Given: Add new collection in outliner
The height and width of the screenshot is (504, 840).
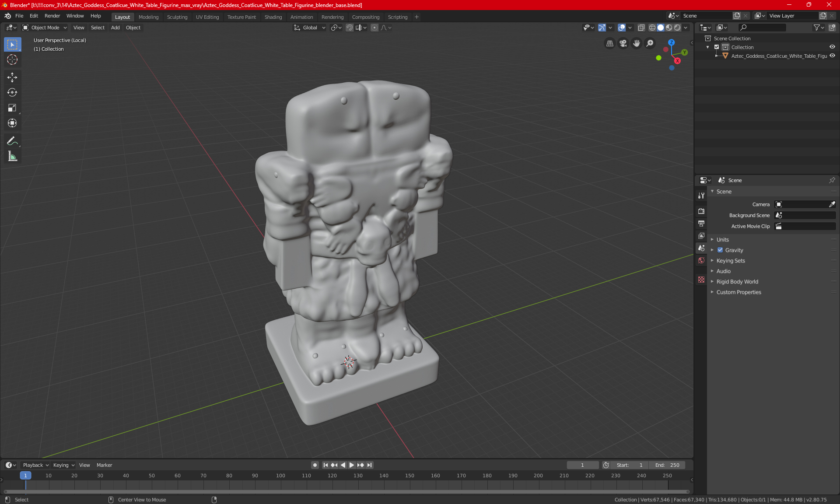Looking at the screenshot, I should (x=832, y=28).
